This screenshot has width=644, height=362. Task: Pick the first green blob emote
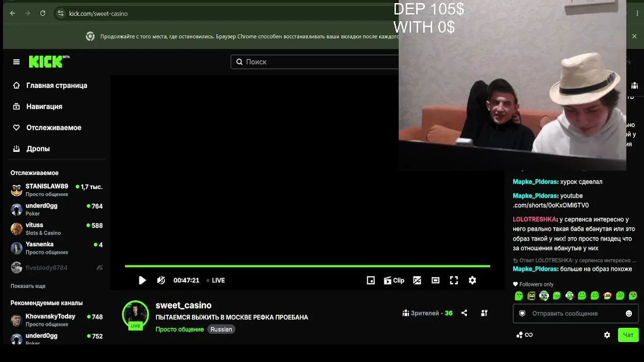point(519,296)
